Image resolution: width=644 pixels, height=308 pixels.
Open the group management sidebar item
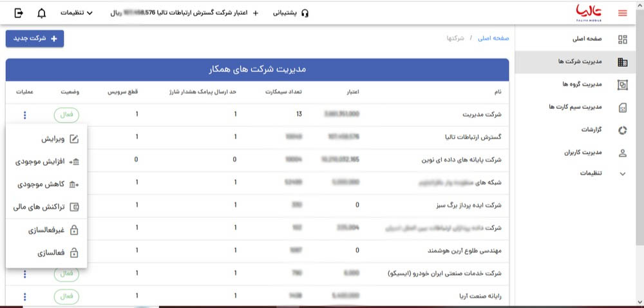point(580,84)
